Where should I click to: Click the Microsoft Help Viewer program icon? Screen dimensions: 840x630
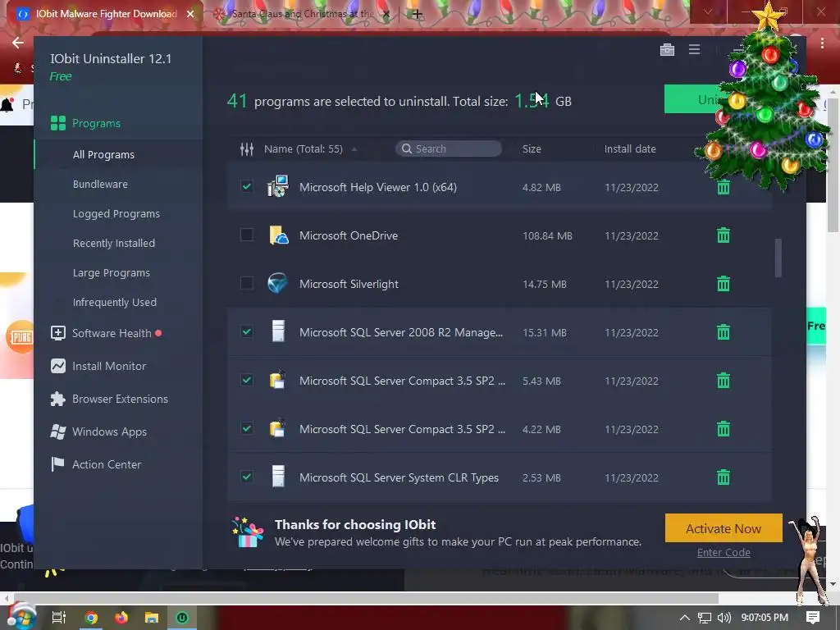278,186
